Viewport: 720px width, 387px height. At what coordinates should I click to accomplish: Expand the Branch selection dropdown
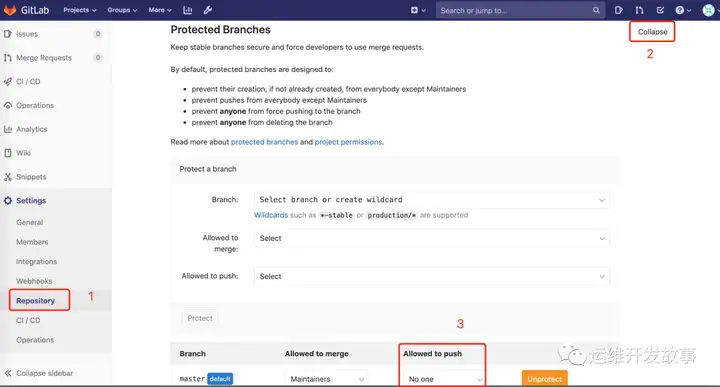point(432,200)
